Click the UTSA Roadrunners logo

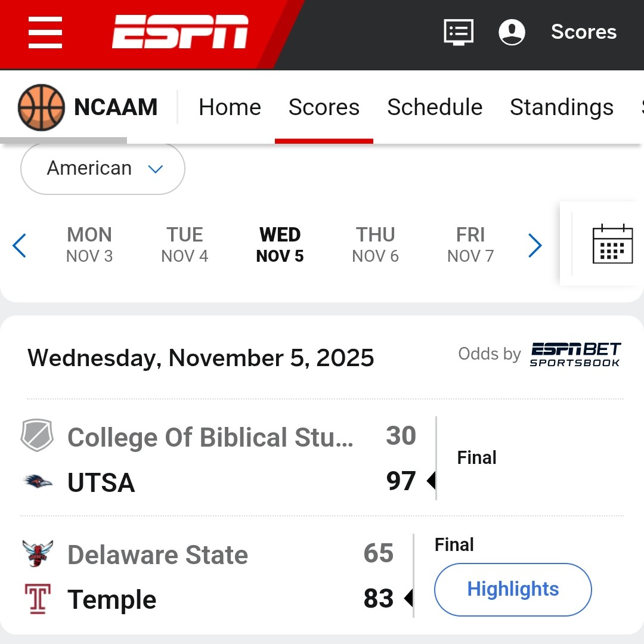click(x=38, y=482)
